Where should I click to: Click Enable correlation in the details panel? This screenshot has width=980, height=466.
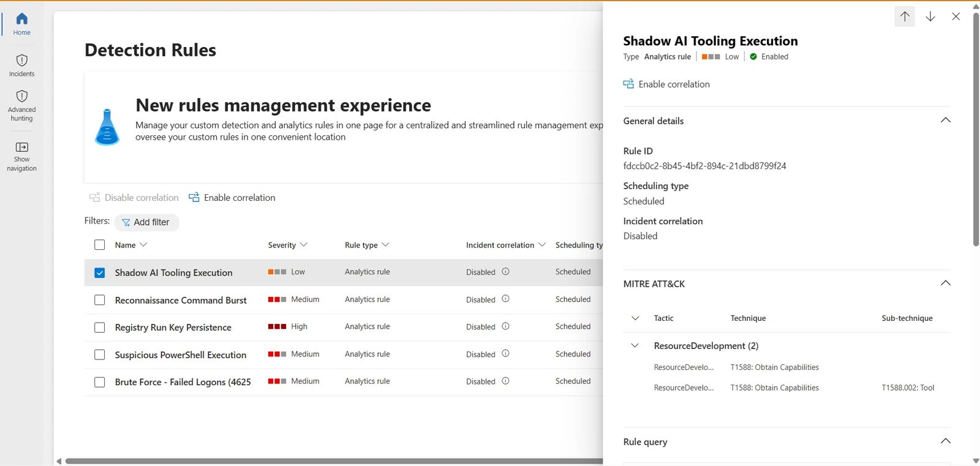(x=666, y=84)
